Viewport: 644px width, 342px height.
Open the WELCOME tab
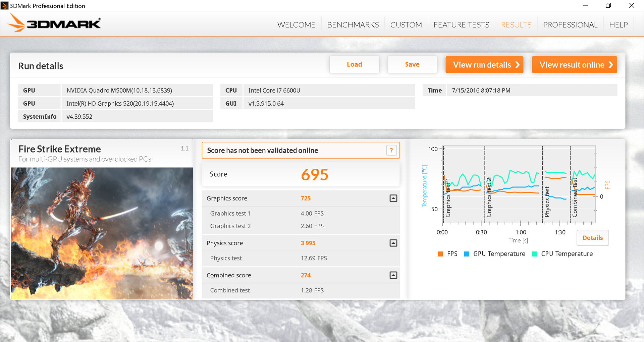[296, 25]
